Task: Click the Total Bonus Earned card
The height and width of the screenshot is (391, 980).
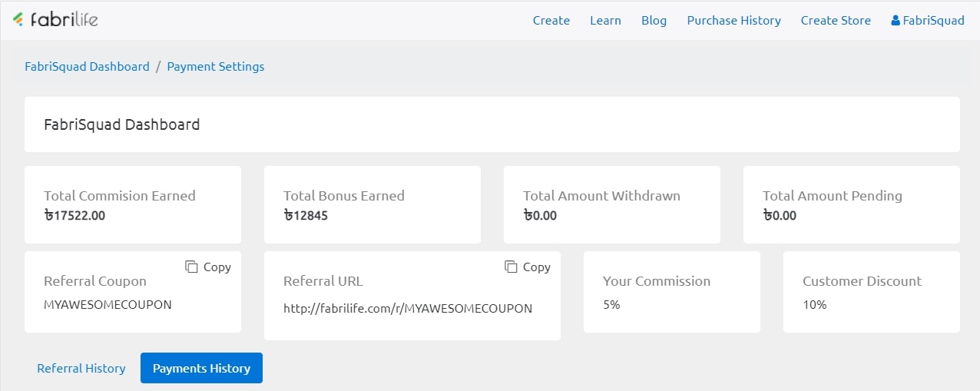Action: point(372,205)
